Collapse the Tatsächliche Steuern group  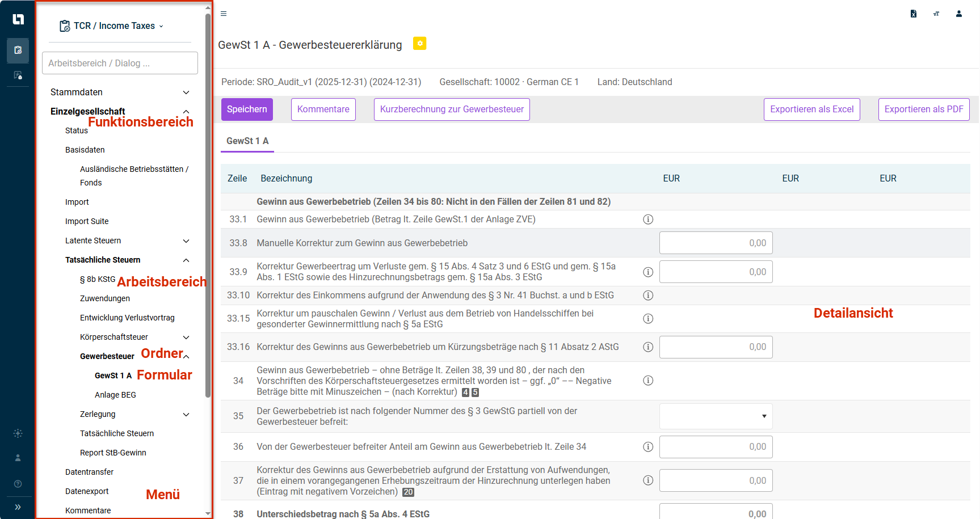tap(186, 260)
